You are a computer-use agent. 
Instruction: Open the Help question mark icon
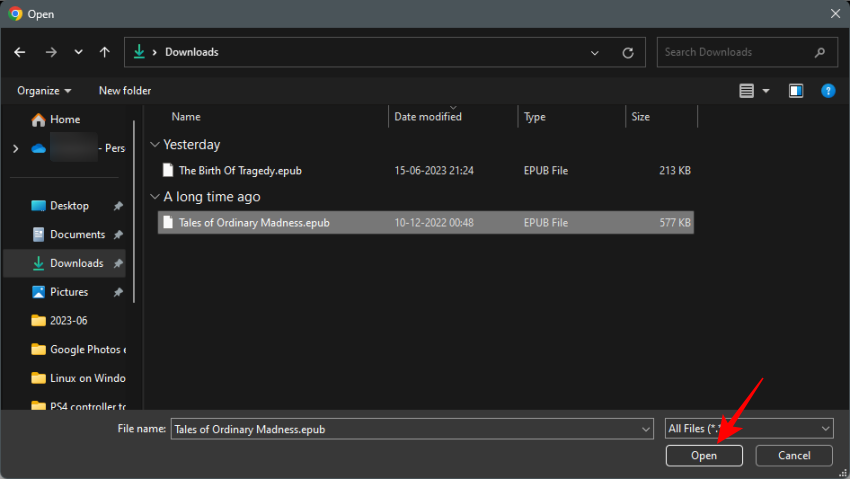(x=827, y=91)
